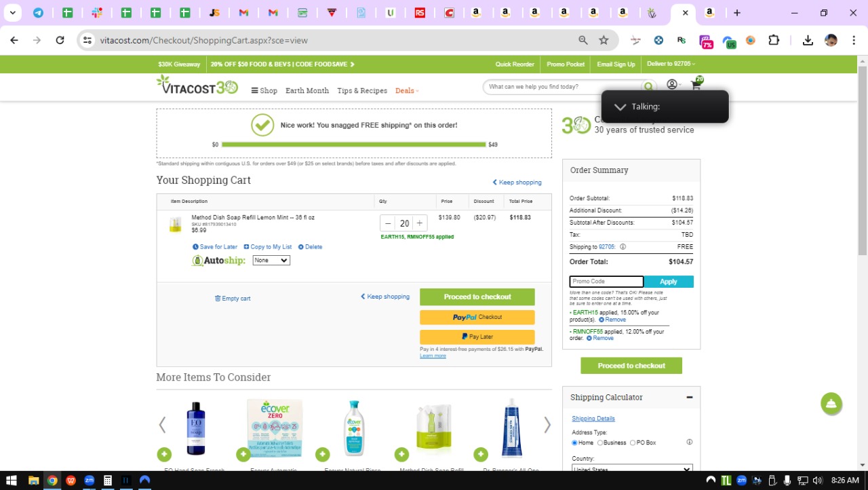Open the Autoship frequency dropdown

[x=271, y=261]
